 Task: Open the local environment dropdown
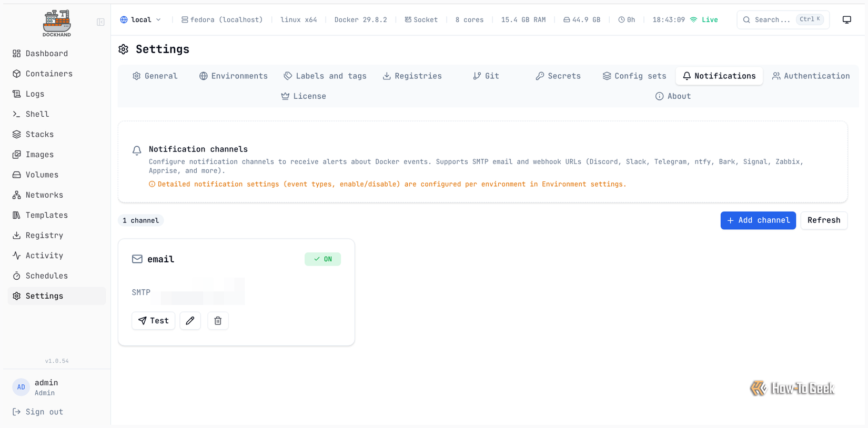140,20
